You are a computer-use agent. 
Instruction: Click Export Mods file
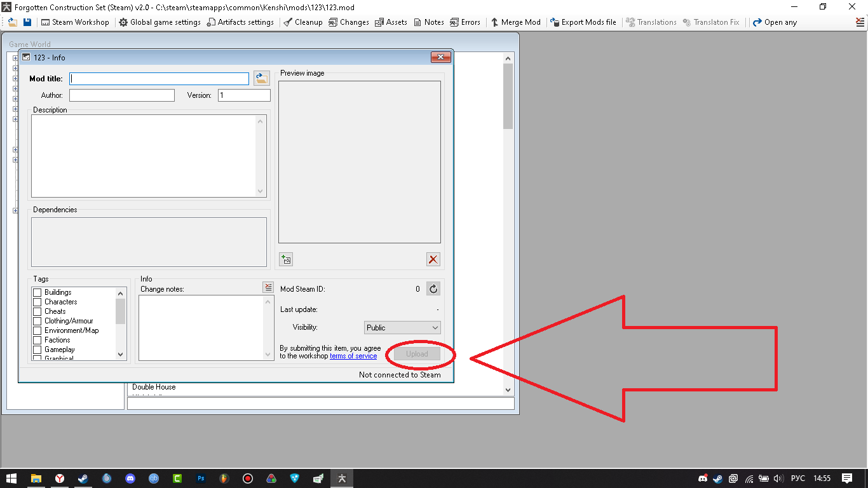click(x=583, y=22)
